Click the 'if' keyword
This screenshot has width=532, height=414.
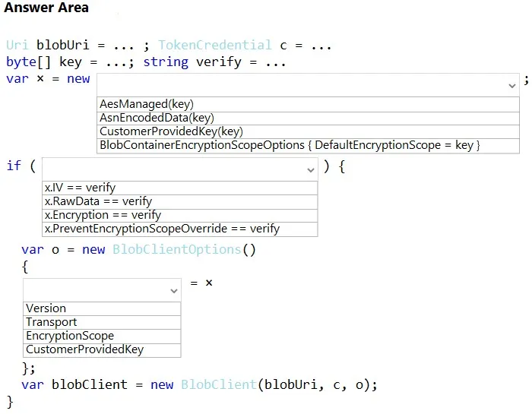(x=14, y=166)
